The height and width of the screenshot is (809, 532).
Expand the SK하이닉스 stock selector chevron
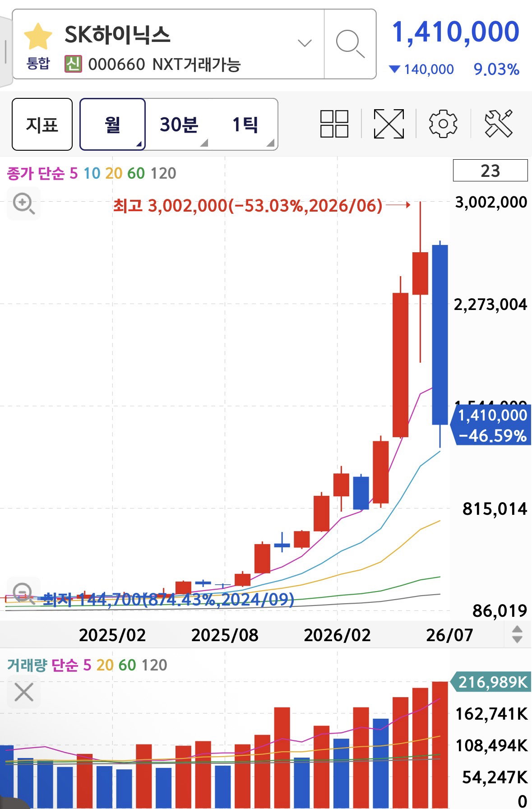tap(305, 43)
